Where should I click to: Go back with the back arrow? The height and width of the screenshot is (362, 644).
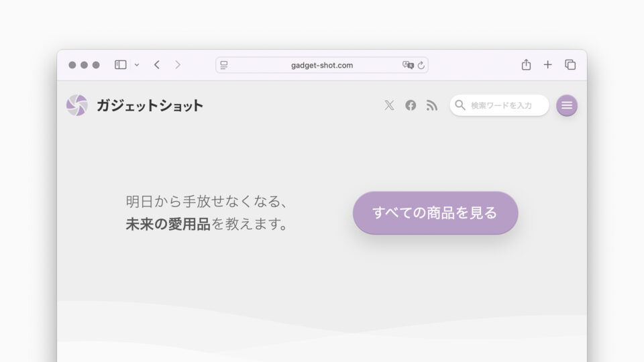157,65
